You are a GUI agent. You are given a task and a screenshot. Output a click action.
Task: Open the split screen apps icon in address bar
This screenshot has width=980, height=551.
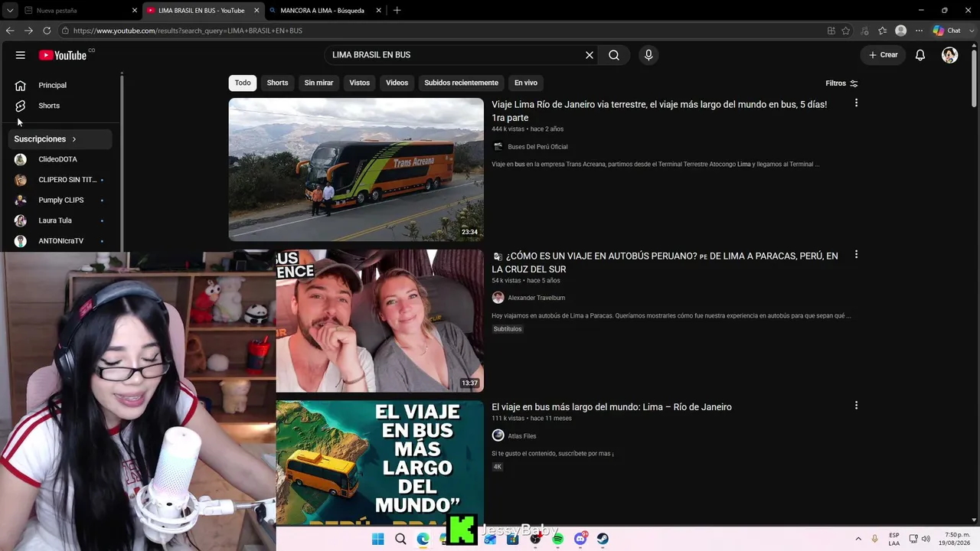pyautogui.click(x=831, y=31)
